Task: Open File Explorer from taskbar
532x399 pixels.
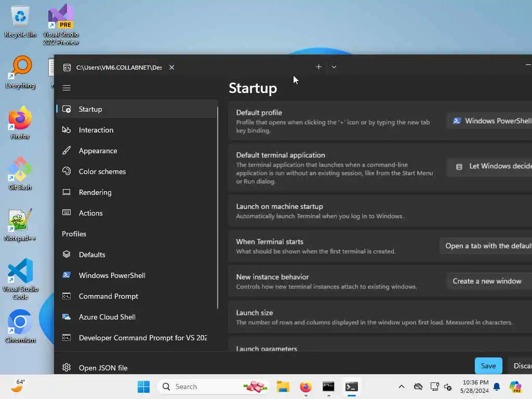Action: point(283,387)
